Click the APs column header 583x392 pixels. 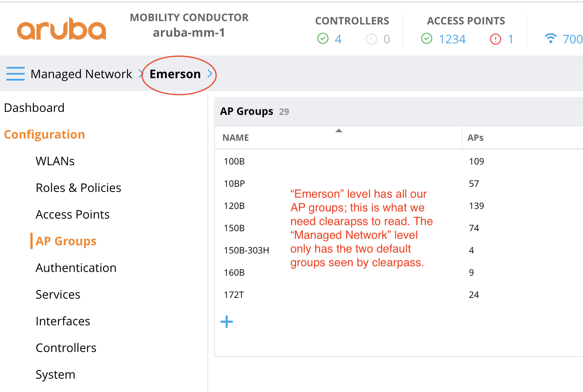pyautogui.click(x=475, y=137)
